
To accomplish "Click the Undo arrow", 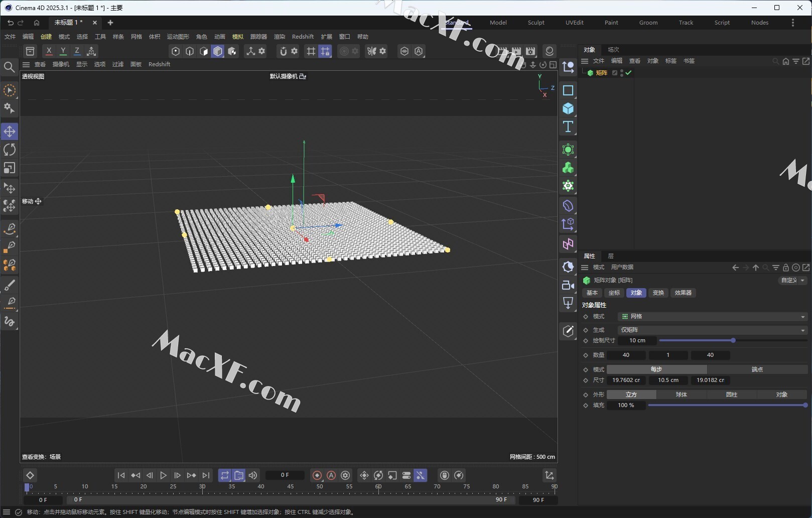I will tap(11, 23).
